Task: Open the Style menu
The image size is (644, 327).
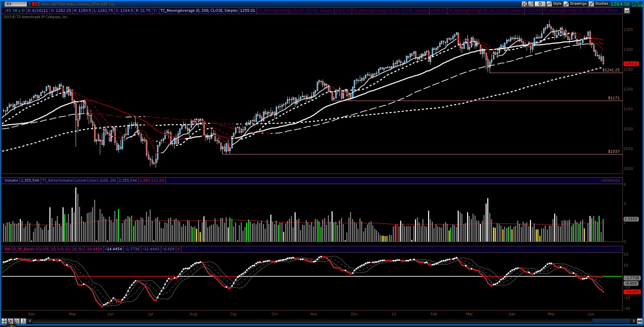Action: [557, 4]
